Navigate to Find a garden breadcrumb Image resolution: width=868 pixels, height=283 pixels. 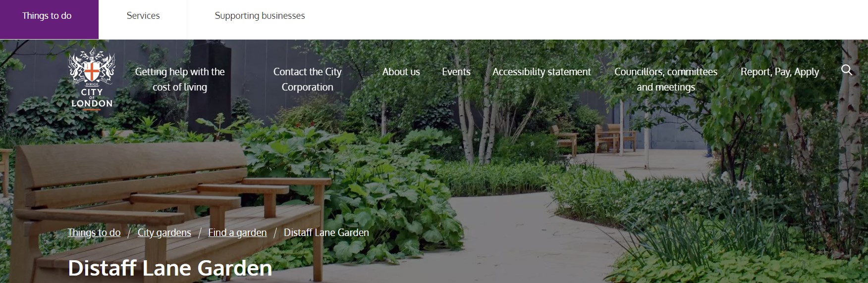click(237, 233)
